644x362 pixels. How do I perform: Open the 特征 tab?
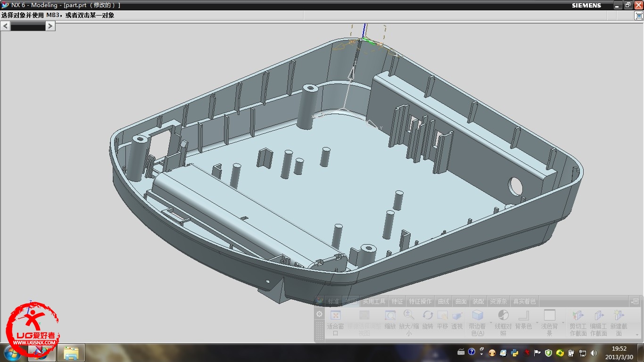pos(397,301)
